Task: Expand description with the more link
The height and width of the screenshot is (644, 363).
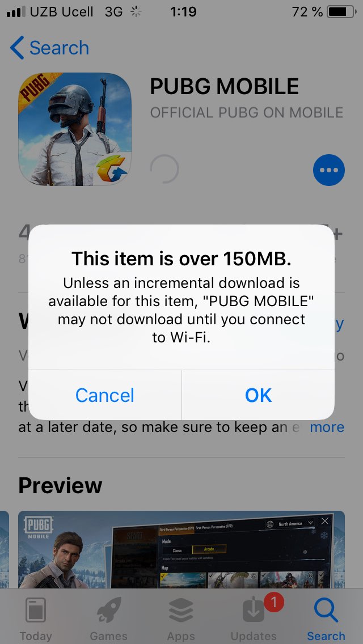Action: (327, 427)
